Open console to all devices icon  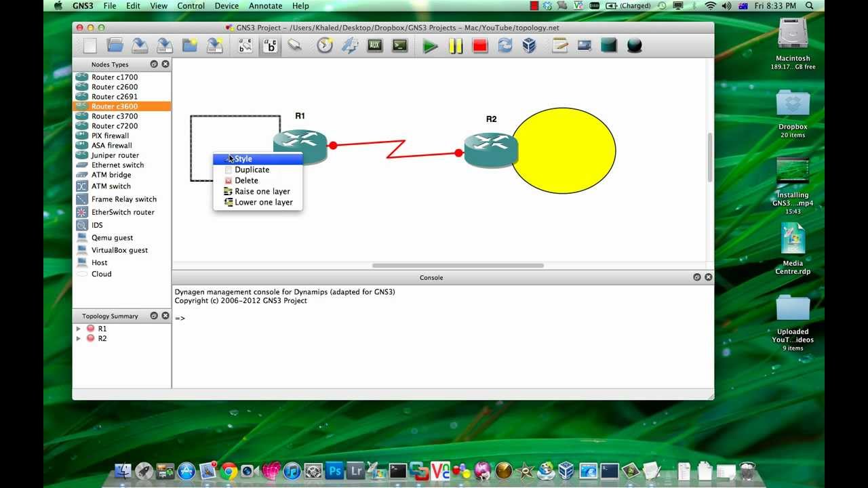[399, 45]
